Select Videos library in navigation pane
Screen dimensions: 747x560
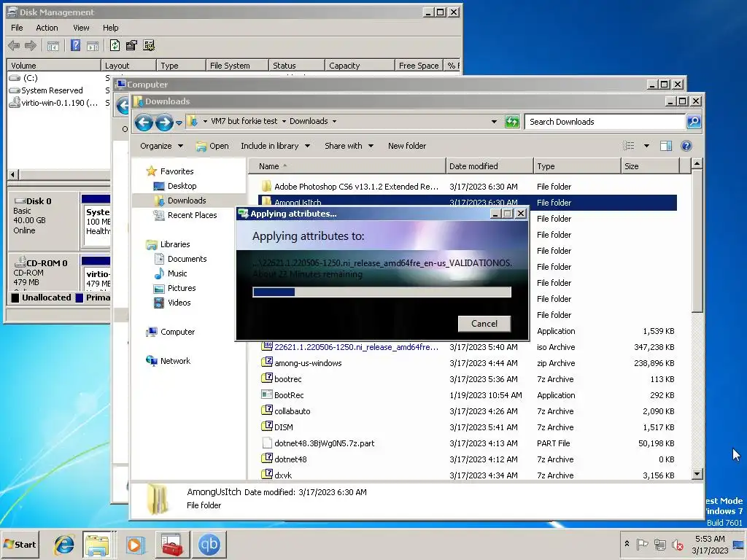172,303
